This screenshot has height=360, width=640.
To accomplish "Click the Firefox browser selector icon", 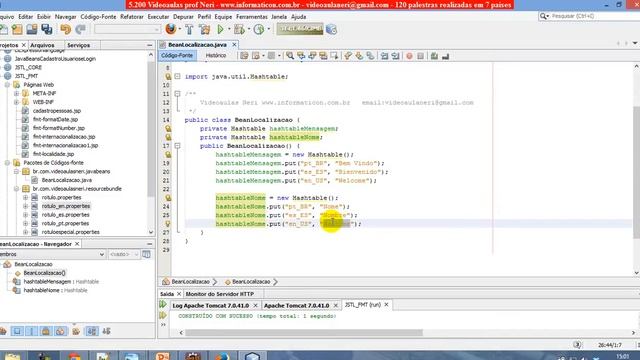I will pyautogui.click(x=171, y=29).
